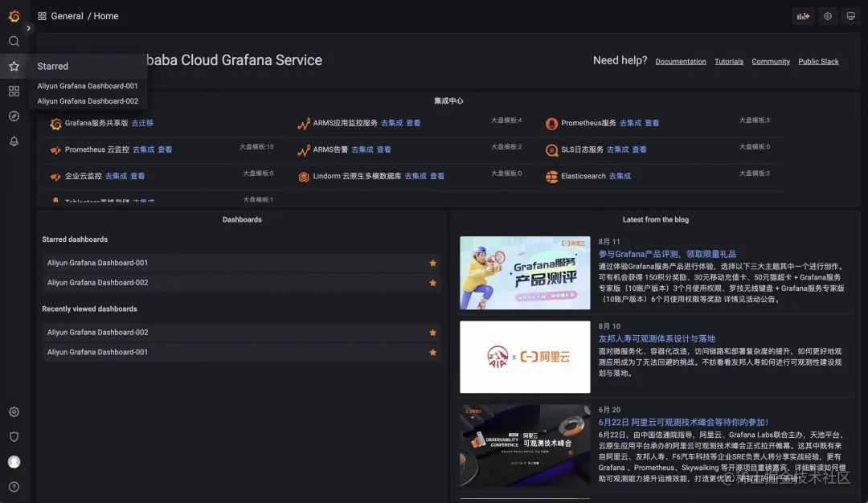Screen dimensions: 868x503
Task: Open the Alerting bell icon
Action: tap(14, 141)
